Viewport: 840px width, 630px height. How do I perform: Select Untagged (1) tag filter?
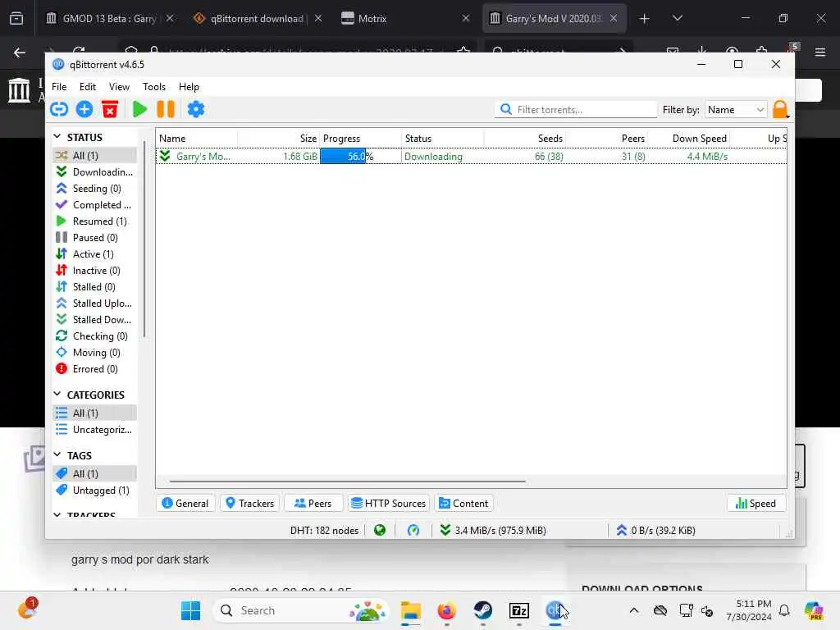click(x=94, y=491)
